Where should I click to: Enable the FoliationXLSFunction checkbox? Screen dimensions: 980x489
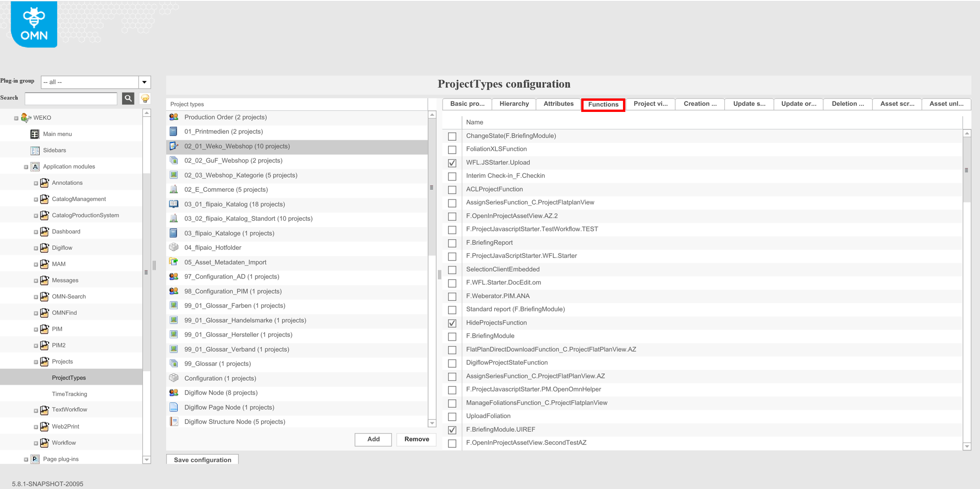click(452, 150)
